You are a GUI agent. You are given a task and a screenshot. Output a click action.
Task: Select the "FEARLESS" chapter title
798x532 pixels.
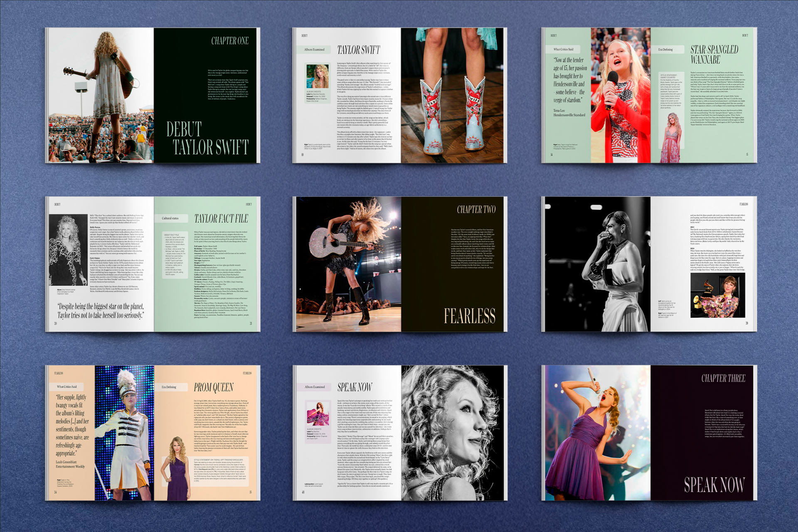point(469,316)
